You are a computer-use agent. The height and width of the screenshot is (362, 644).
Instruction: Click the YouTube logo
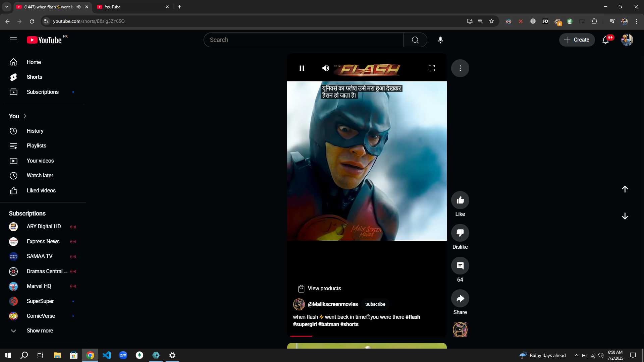click(x=44, y=40)
